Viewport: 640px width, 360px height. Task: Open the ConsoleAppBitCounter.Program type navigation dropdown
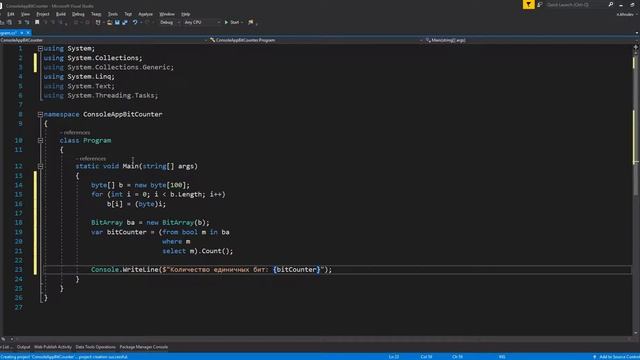316,40
